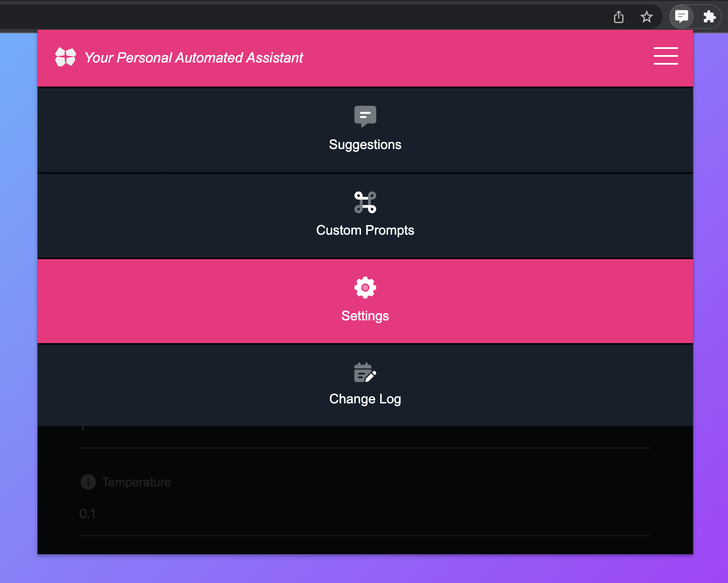The width and height of the screenshot is (728, 583).
Task: Click the Temperature setting label
Action: coord(136,482)
